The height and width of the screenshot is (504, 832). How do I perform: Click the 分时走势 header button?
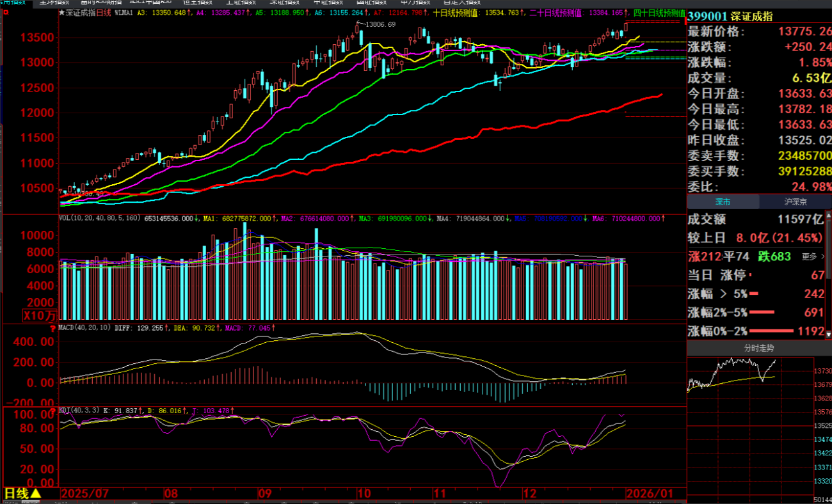point(758,348)
